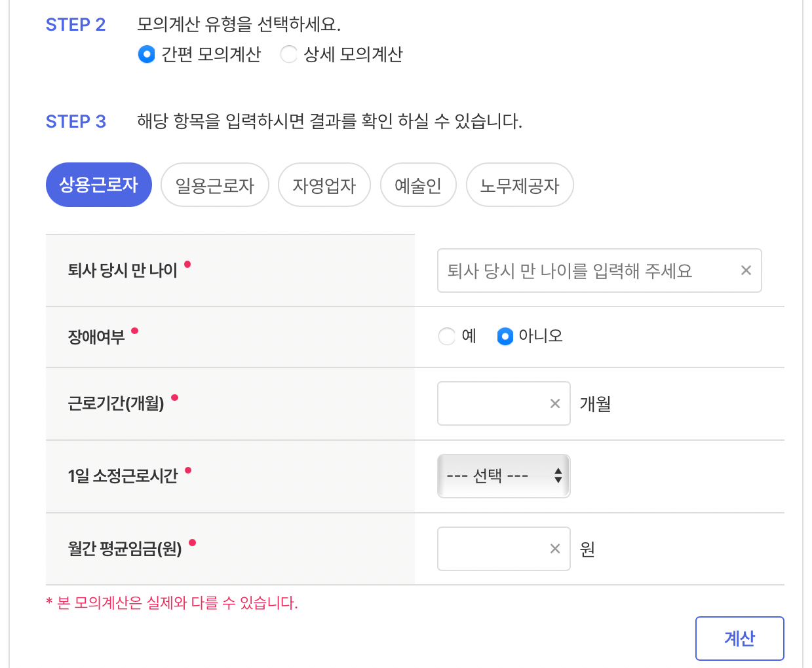Clear the 퇴사 당시 만 나이 input with X icon

coord(746,270)
